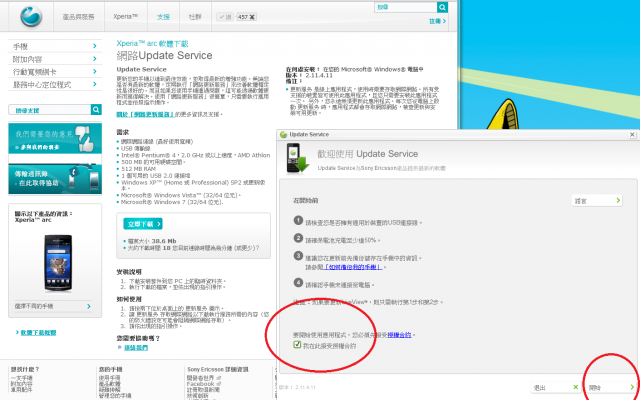Image resolution: width=640 pixels, height=400 pixels.
Task: Focus the top site search field
Action: coord(406,7)
